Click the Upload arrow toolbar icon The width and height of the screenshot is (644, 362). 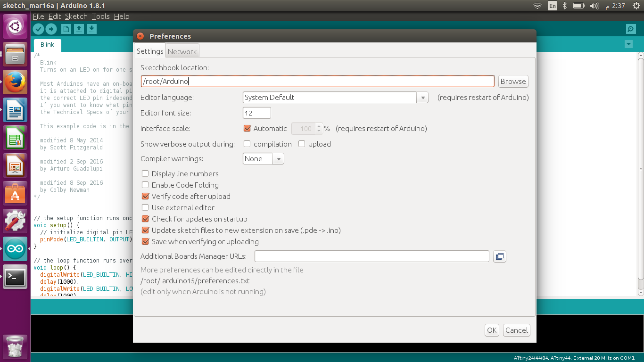tap(51, 29)
